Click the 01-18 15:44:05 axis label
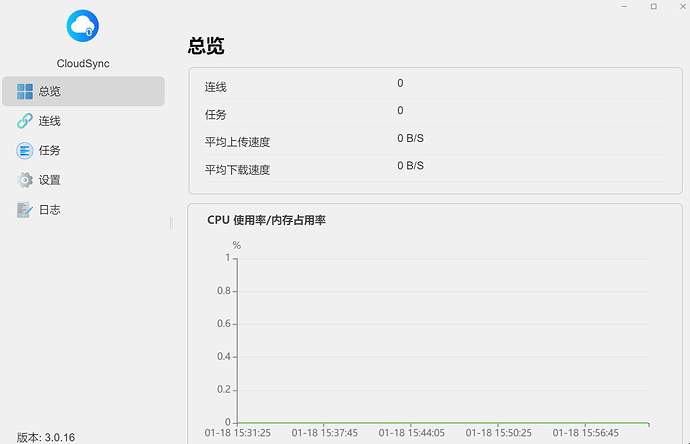This screenshot has height=444, width=690. tap(411, 433)
